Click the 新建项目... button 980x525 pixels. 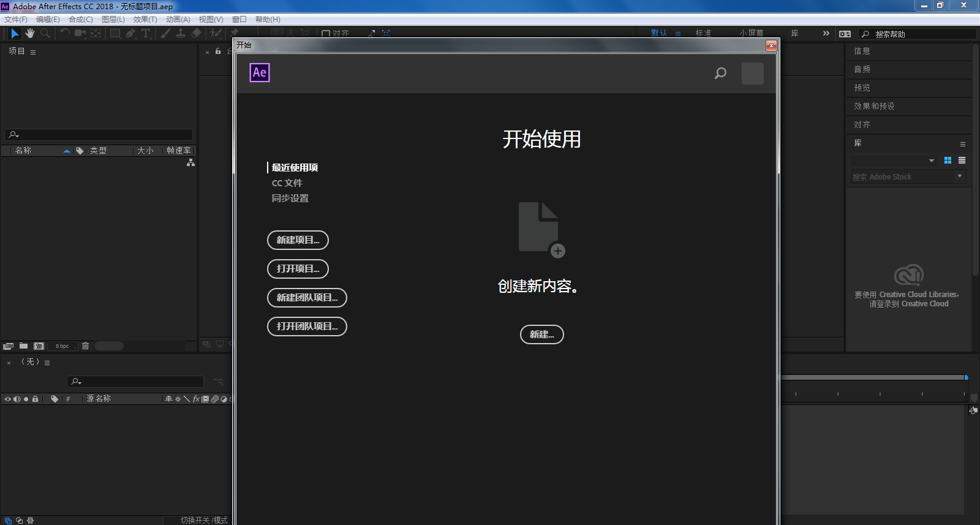(298, 240)
